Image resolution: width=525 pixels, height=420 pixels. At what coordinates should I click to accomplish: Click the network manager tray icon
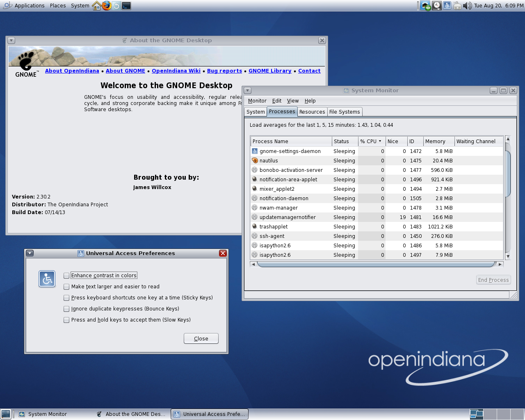426,6
